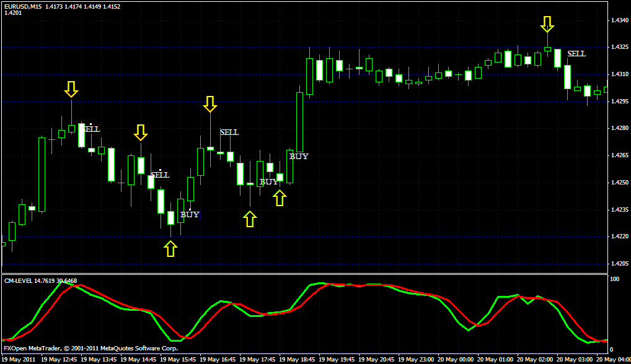Click the 20 May 03:00 time label
631x364 pixels.
575,359
